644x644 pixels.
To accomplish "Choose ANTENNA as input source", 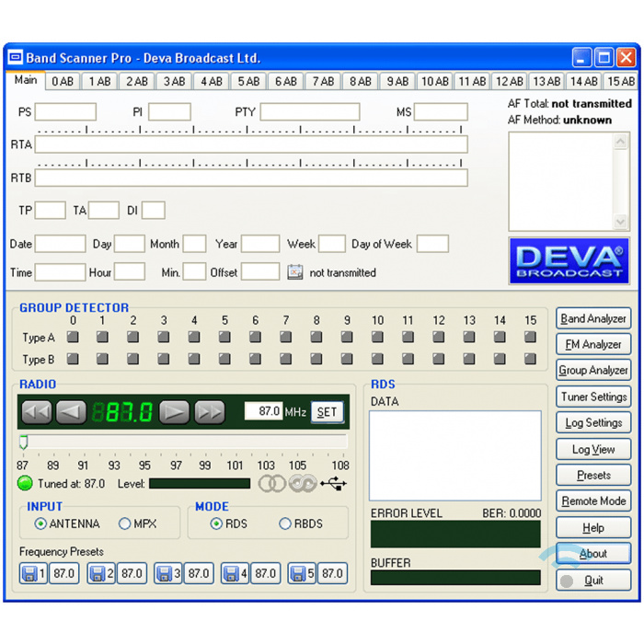I will pyautogui.click(x=40, y=523).
